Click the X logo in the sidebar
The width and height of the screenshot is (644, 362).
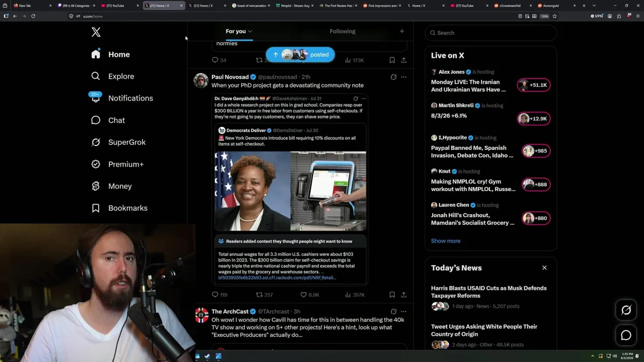(96, 32)
